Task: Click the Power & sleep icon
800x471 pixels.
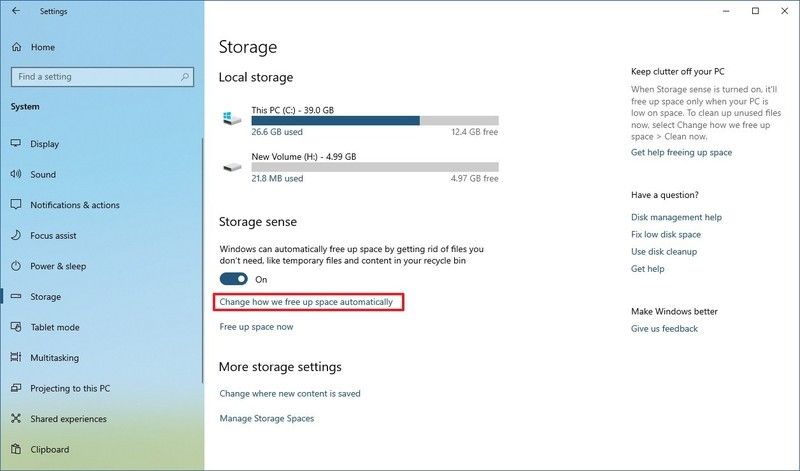Action: pos(16,266)
